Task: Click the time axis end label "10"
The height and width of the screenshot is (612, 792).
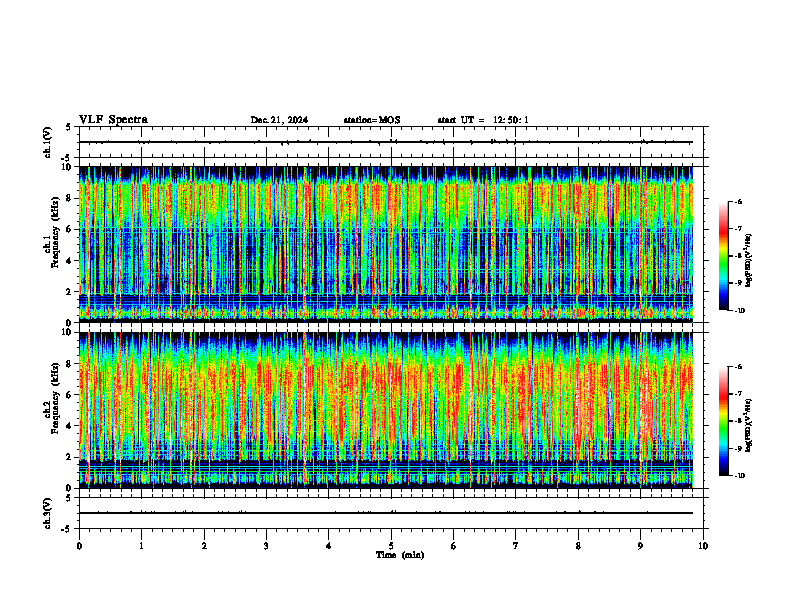Action: (703, 546)
